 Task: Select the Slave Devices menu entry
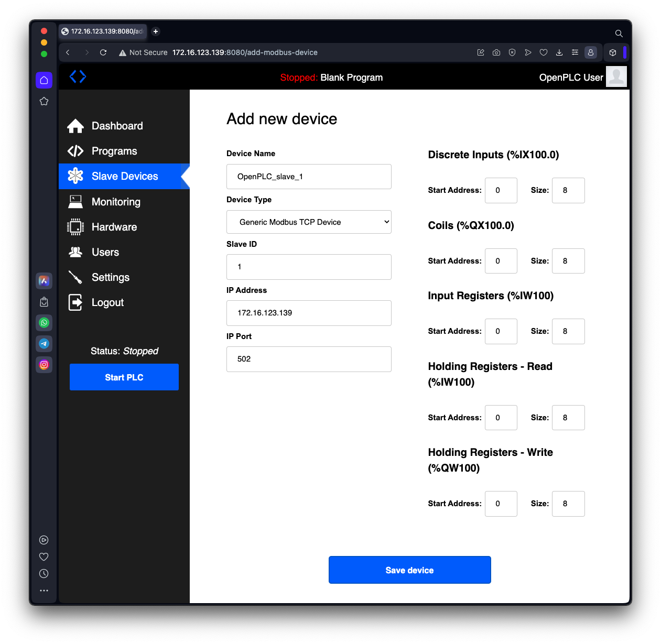[124, 176]
